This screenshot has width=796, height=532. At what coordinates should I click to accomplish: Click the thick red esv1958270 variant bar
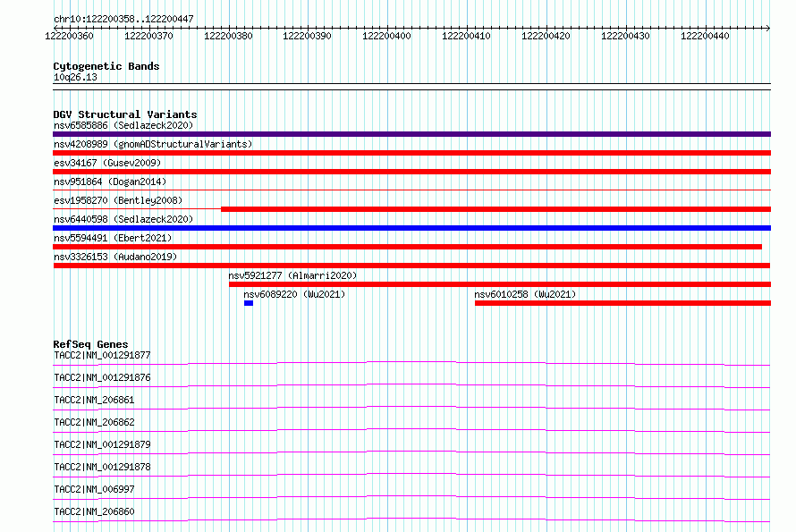pos(496,209)
